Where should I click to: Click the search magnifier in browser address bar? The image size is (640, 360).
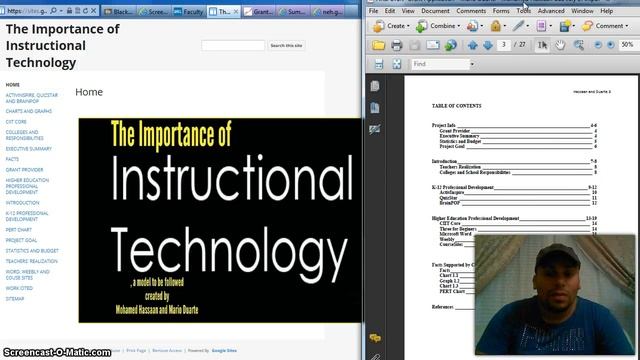click(x=53, y=11)
